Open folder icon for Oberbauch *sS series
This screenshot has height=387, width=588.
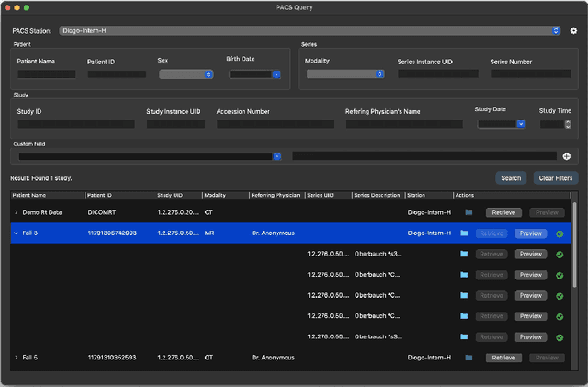[464, 336]
